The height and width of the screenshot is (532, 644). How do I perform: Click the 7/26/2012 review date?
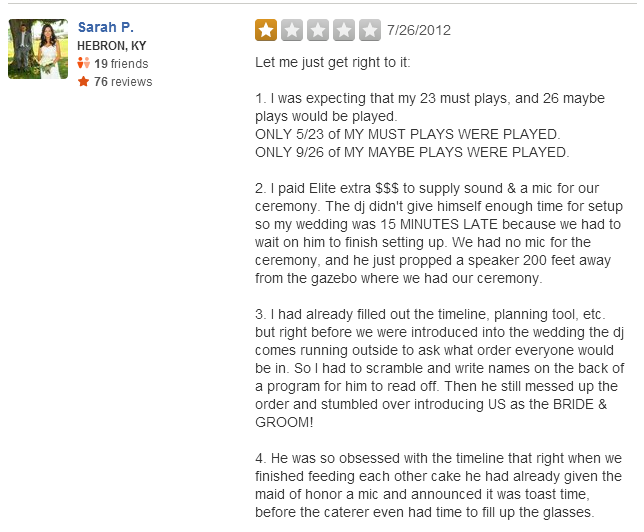point(419,30)
